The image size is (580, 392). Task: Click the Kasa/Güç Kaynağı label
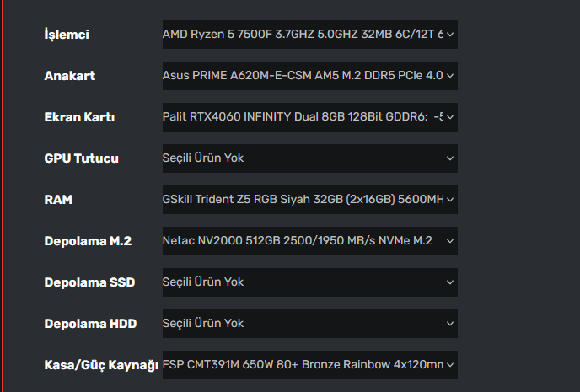pos(101,365)
